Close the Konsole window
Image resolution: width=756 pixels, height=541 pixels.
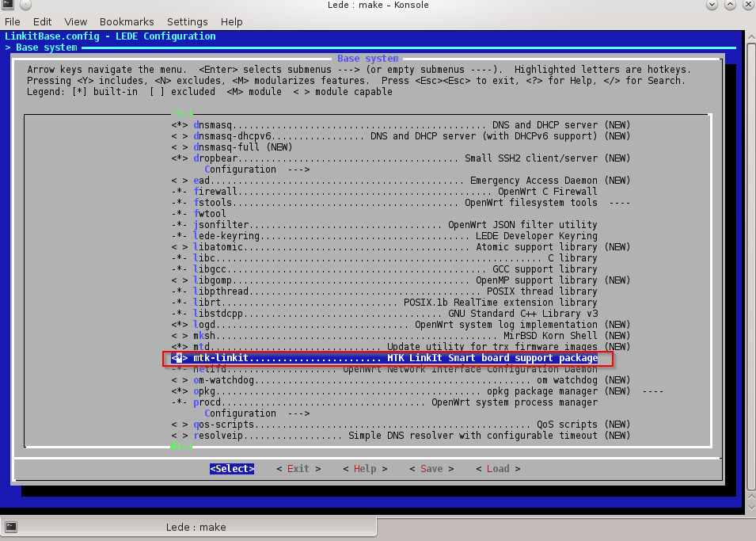(747, 6)
